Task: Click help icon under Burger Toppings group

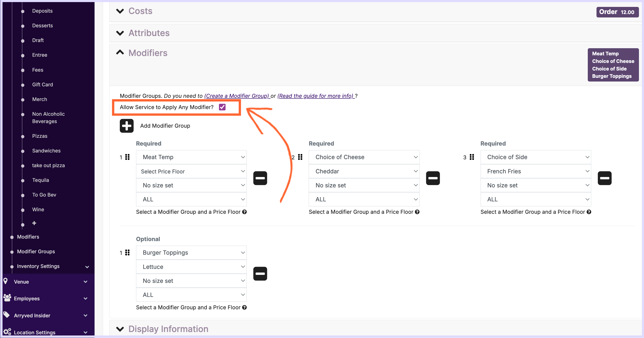Action: click(244, 307)
